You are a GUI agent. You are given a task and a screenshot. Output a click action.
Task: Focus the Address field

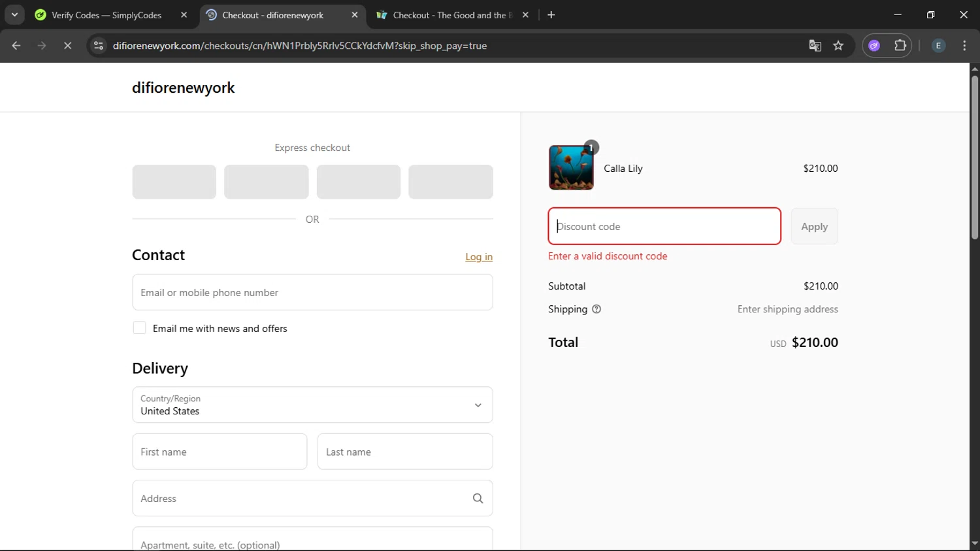pyautogui.click(x=312, y=498)
